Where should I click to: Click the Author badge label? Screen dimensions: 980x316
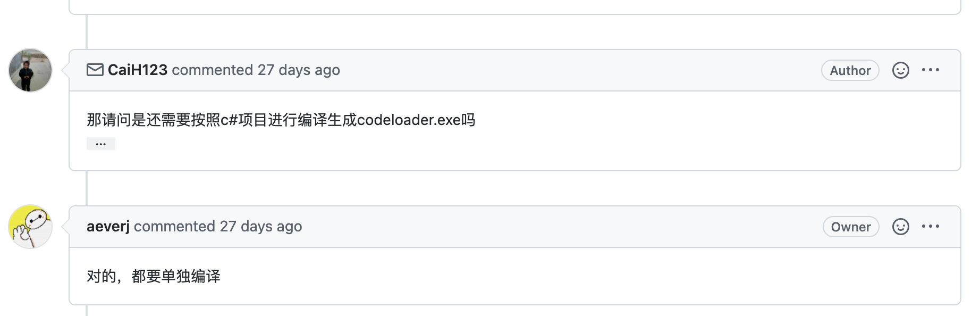tap(850, 70)
